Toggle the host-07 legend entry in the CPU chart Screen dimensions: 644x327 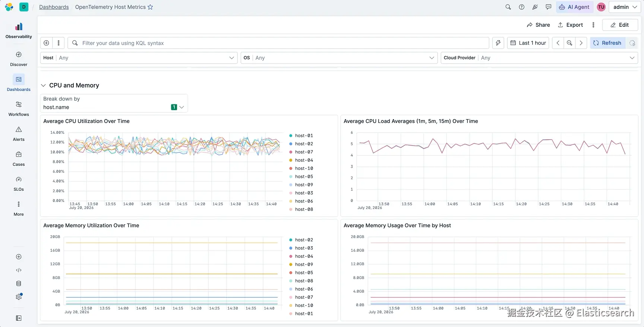[301, 152]
